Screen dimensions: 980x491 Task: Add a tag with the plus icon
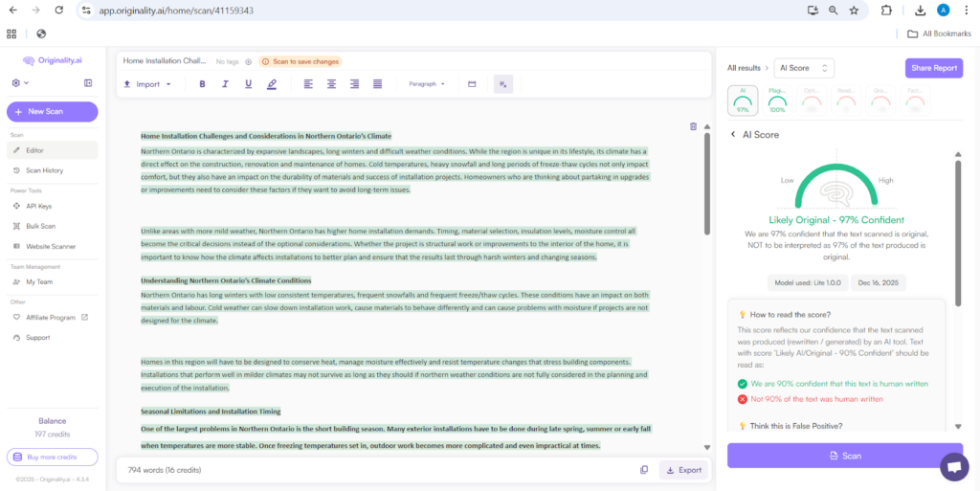point(249,61)
